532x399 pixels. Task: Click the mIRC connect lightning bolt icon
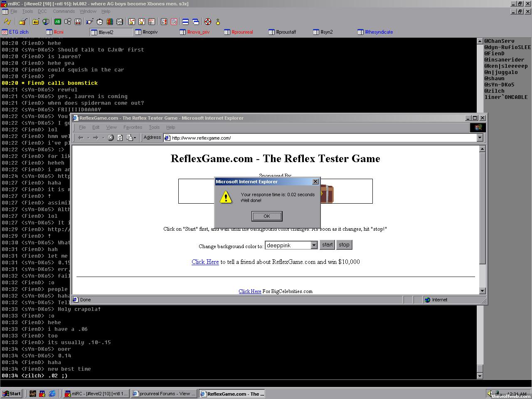point(7,22)
